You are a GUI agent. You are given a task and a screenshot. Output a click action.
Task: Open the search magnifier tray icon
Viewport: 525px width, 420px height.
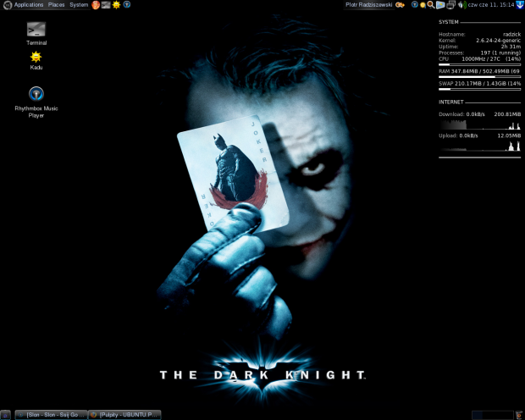(431, 5)
